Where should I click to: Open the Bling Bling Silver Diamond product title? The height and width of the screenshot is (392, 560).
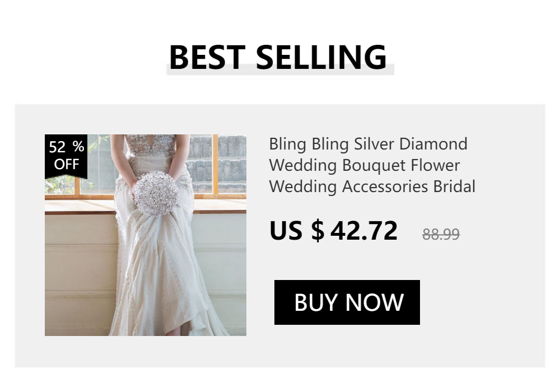click(372, 165)
